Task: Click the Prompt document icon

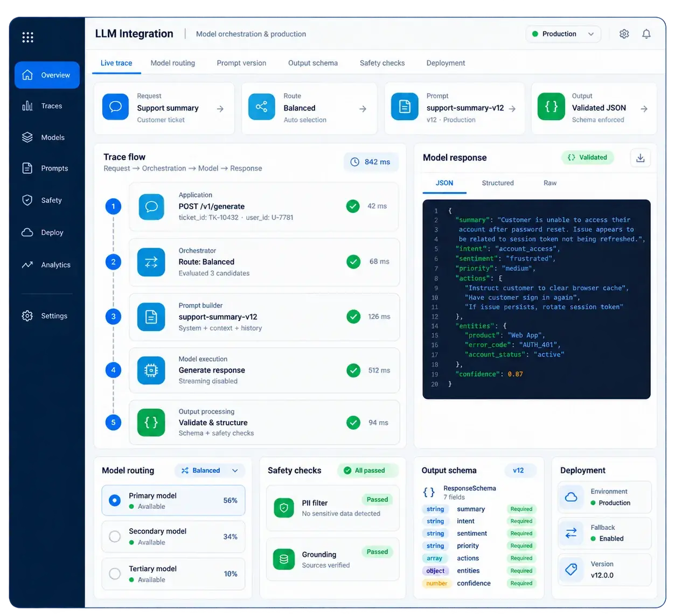Action: click(x=405, y=107)
